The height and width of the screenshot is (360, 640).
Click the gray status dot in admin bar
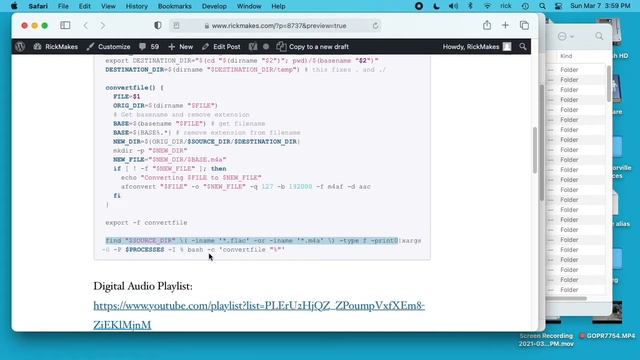point(266,47)
